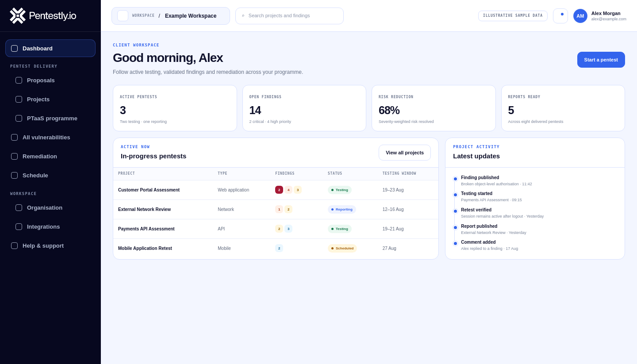Click the Projects sidebar icon
Screen dimensions: 637x364
[x=19, y=99]
